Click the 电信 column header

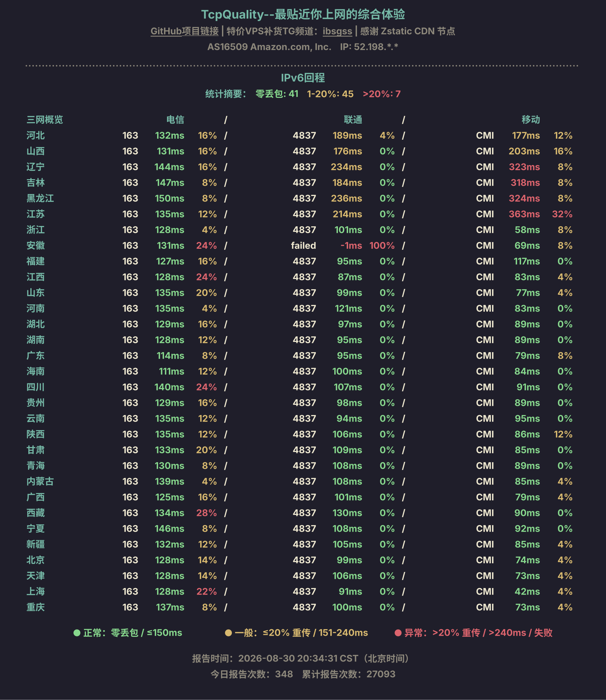(x=175, y=120)
